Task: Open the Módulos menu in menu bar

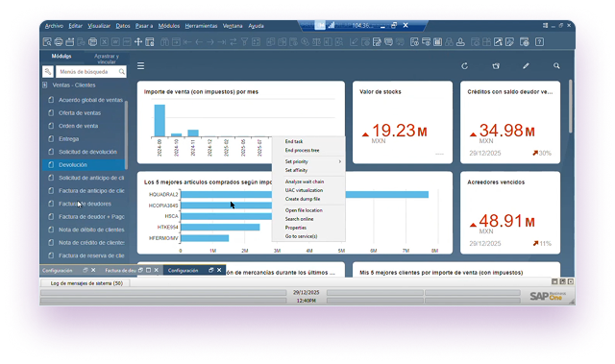Action: [x=169, y=26]
